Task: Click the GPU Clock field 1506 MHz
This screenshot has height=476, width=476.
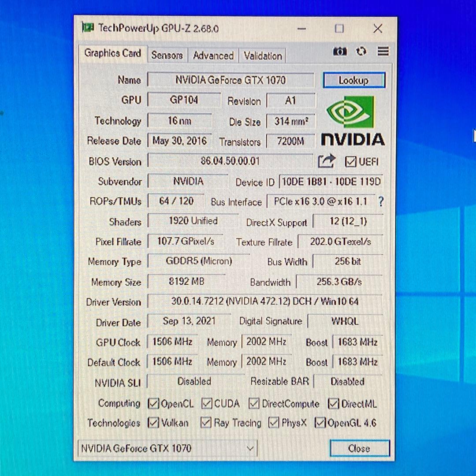Action: pyautogui.click(x=172, y=342)
